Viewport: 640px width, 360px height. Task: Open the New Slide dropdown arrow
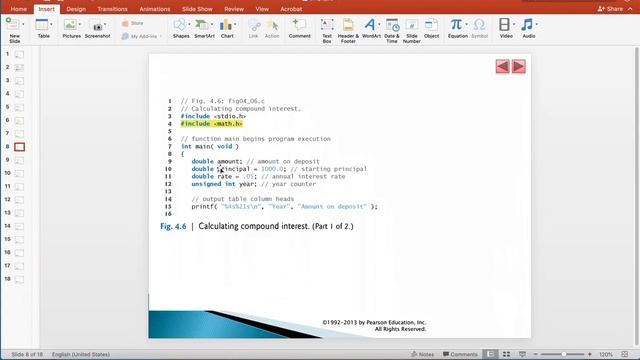[23, 24]
